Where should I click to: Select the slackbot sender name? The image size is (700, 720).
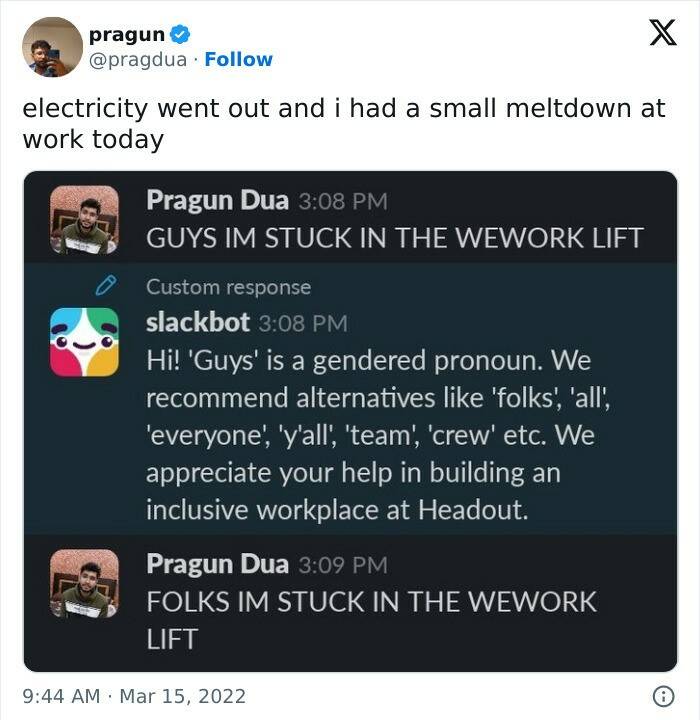click(198, 322)
